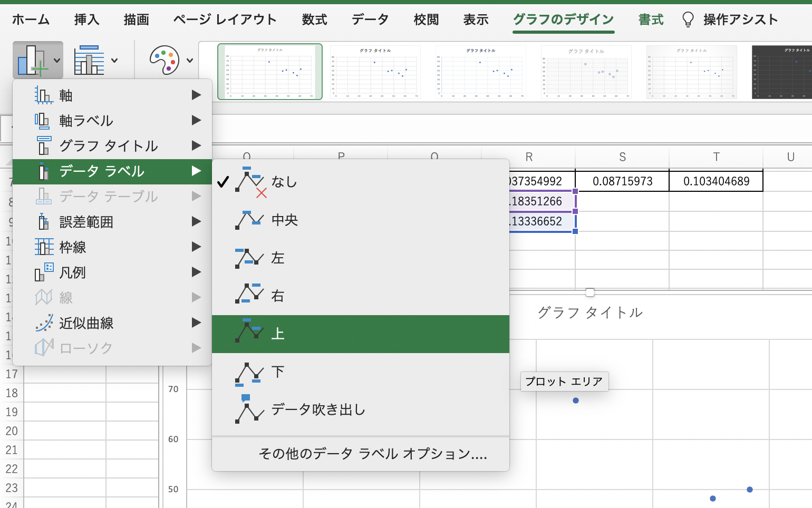The width and height of the screenshot is (812, 508).
Task: Open the ホーム ribbon tab
Action: (x=31, y=19)
